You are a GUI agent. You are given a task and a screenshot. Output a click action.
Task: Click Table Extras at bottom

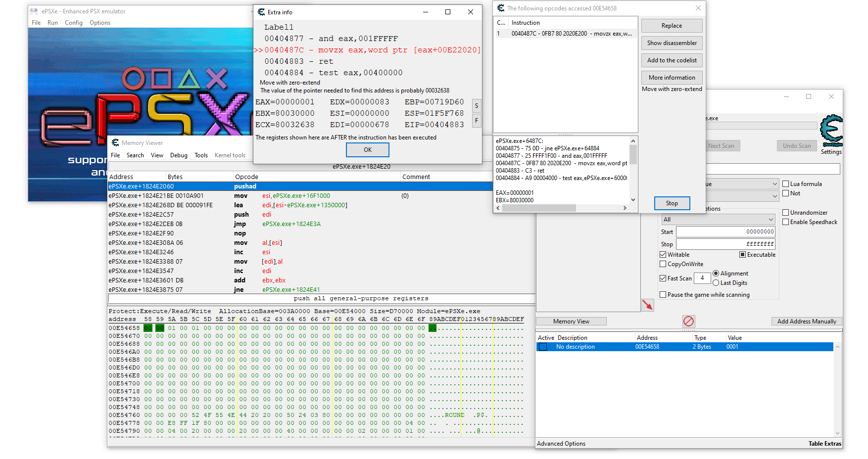pos(825,443)
